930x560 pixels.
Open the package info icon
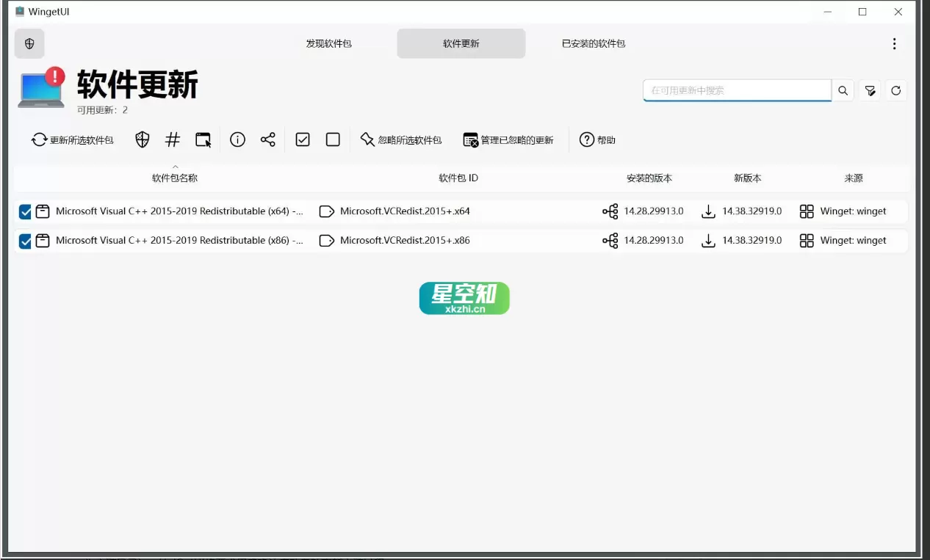pyautogui.click(x=237, y=139)
